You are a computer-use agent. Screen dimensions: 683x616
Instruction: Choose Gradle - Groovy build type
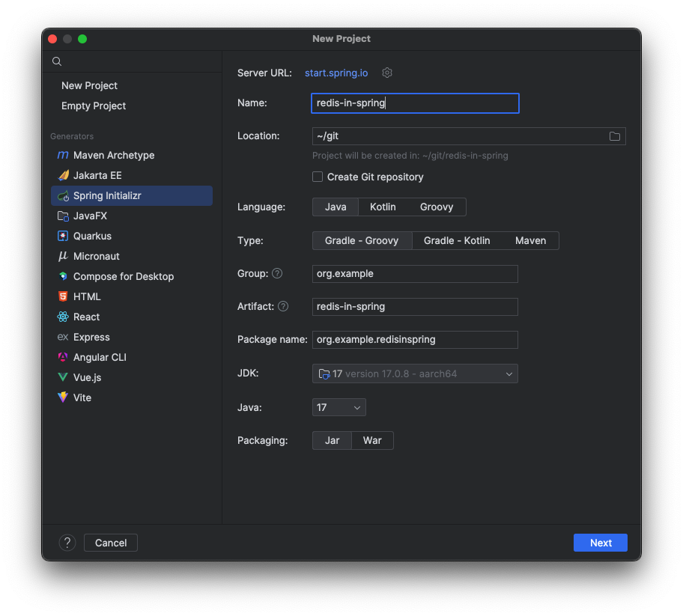[x=362, y=241]
